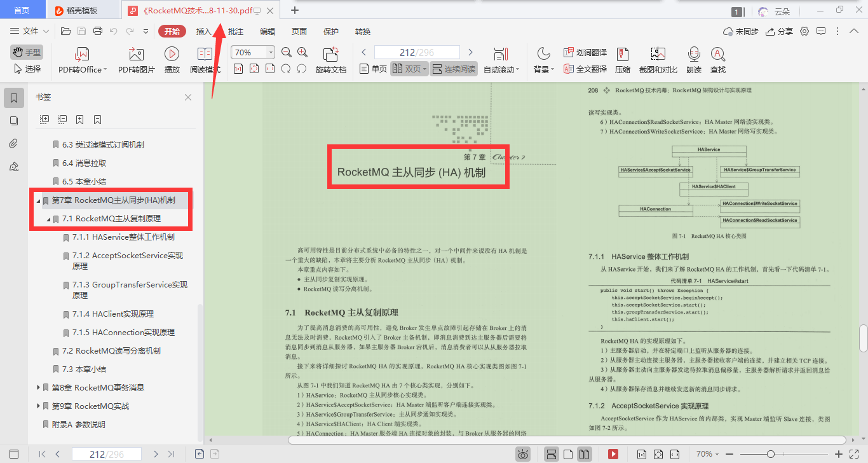This screenshot has width=868, height=463.
Task: Switch to the 选择 selection tool
Action: tap(27, 69)
